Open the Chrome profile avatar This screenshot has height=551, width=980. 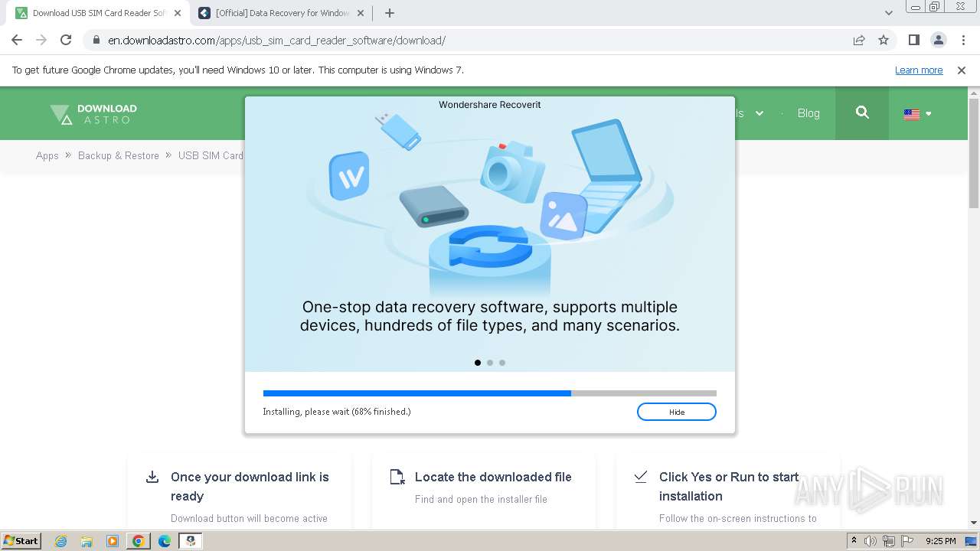pyautogui.click(x=939, y=40)
